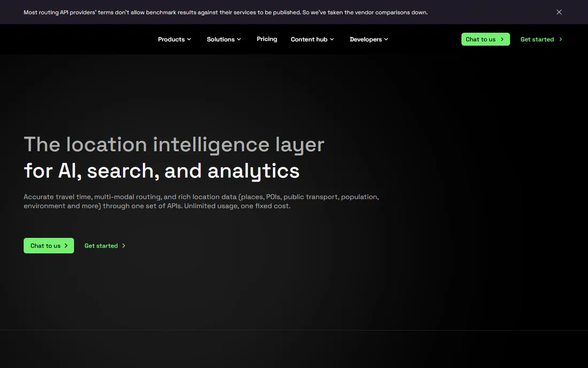Click the hero section Chat to us button
Image resolution: width=588 pixels, height=368 pixels.
click(x=49, y=246)
